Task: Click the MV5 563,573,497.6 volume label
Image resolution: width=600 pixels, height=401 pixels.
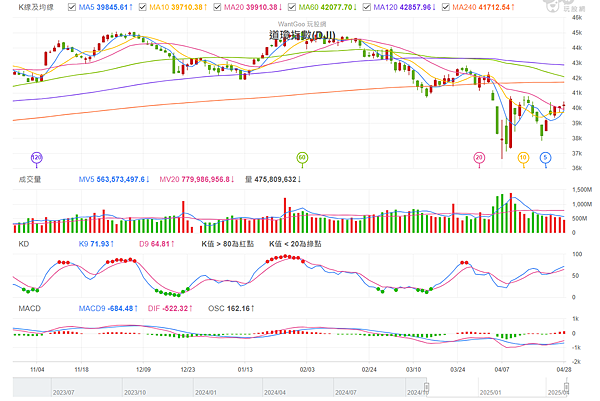Action: point(114,179)
